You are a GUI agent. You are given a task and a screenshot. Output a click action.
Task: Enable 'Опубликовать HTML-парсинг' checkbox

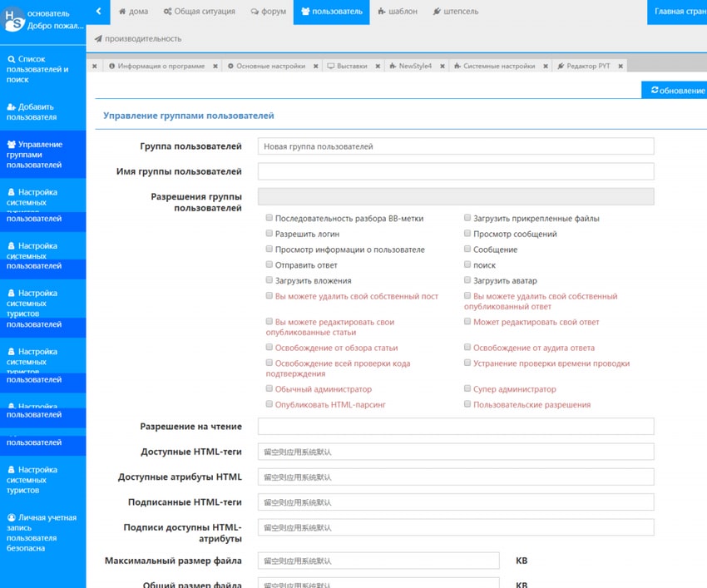(x=269, y=404)
